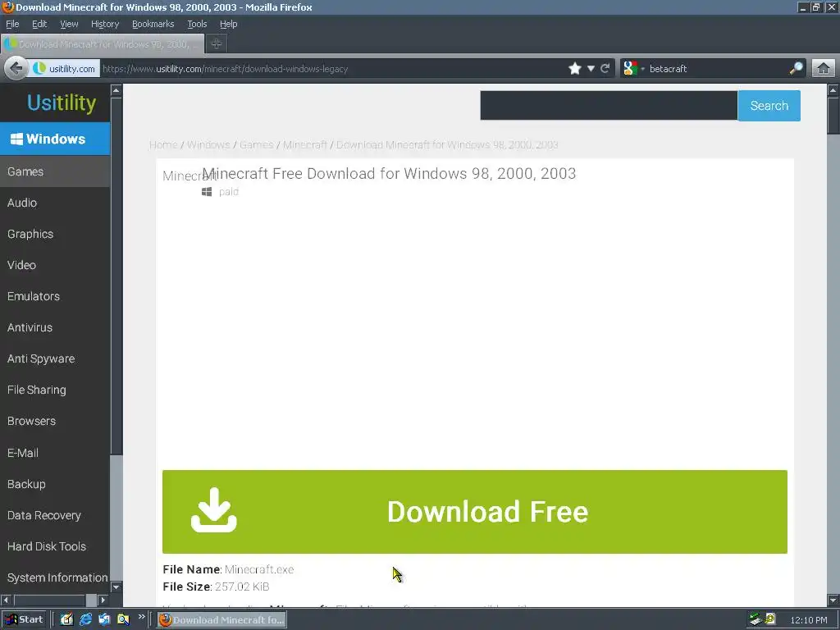The image size is (840, 630).
Task: Click the URL address field
Action: (x=332, y=69)
